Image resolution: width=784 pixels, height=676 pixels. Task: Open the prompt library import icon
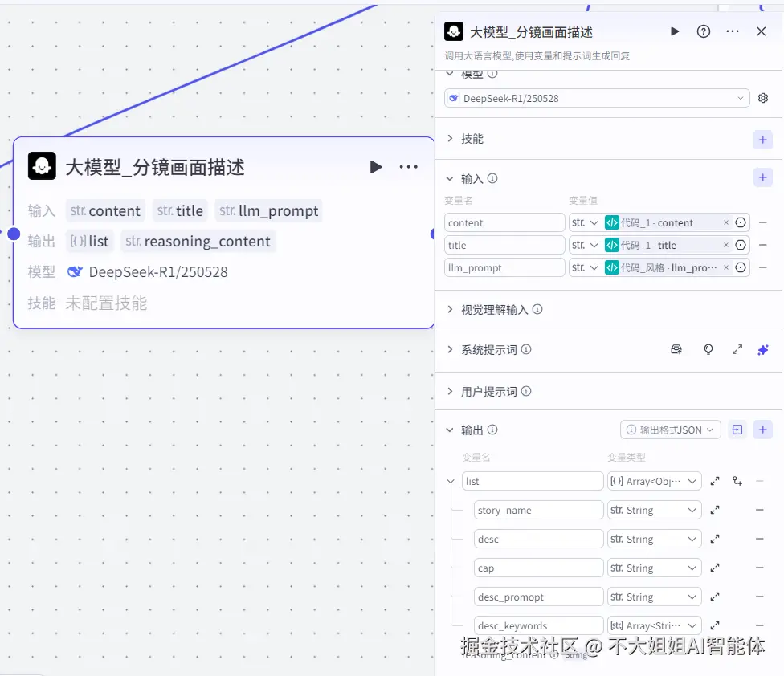676,349
